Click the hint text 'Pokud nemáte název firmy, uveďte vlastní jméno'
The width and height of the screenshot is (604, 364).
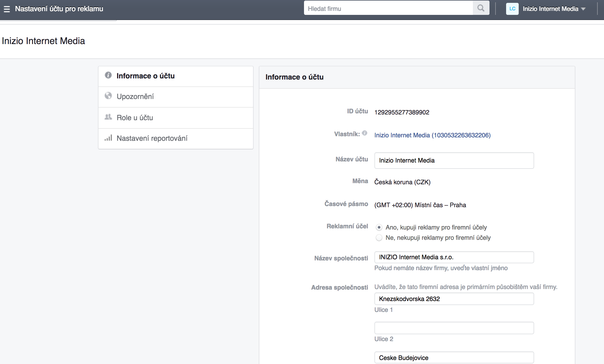point(441,268)
